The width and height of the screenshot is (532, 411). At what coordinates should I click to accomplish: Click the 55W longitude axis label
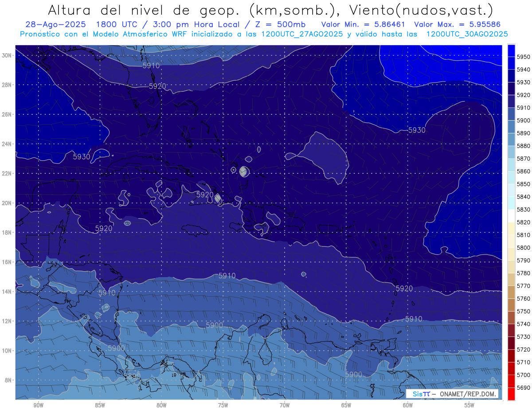(x=469, y=405)
